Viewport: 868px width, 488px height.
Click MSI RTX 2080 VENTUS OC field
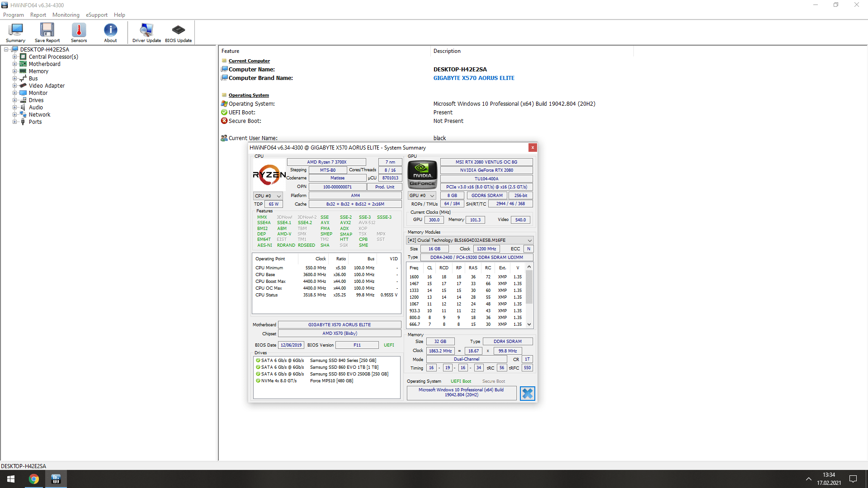[x=486, y=162]
